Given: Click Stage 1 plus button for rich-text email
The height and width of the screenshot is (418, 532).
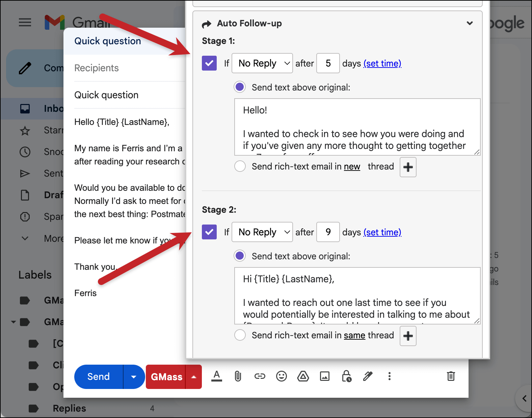Looking at the screenshot, I should click(x=408, y=167).
